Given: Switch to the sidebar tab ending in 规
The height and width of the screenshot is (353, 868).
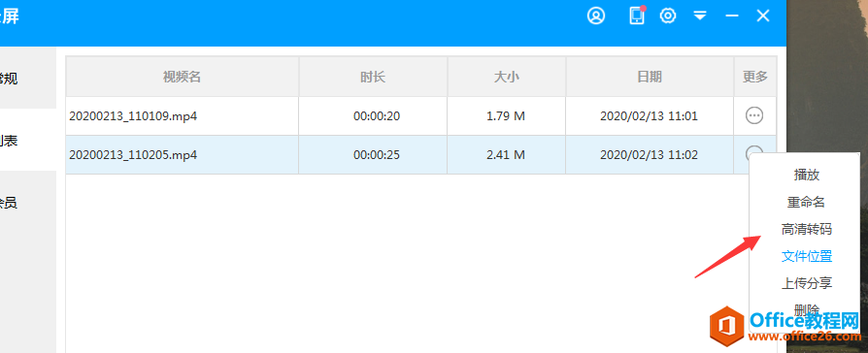Looking at the screenshot, I should click(28, 78).
